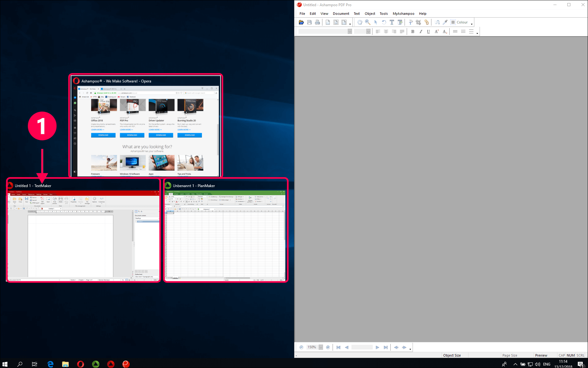Select the arrow Object pointer tool
Screen dimensions: 588x368
point(376,22)
